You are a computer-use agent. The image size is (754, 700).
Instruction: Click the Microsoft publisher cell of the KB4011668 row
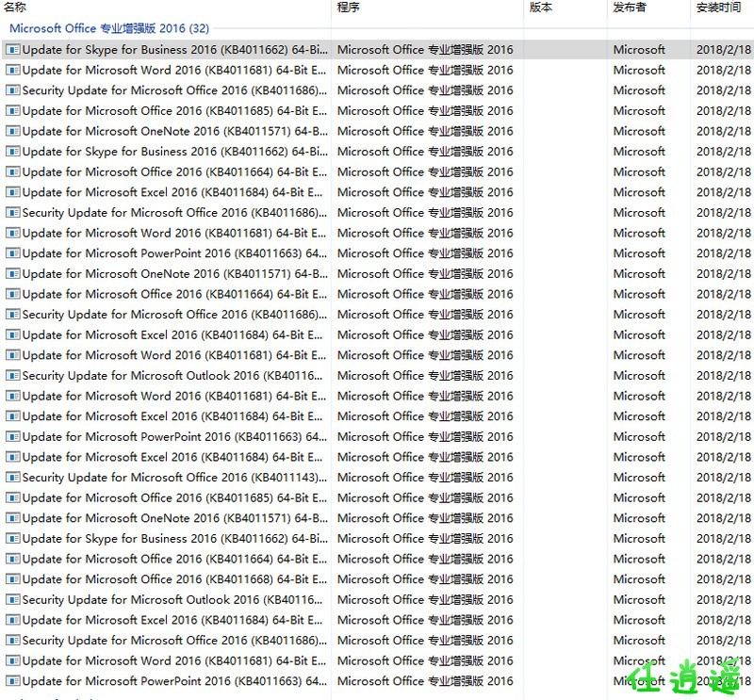tap(639, 579)
